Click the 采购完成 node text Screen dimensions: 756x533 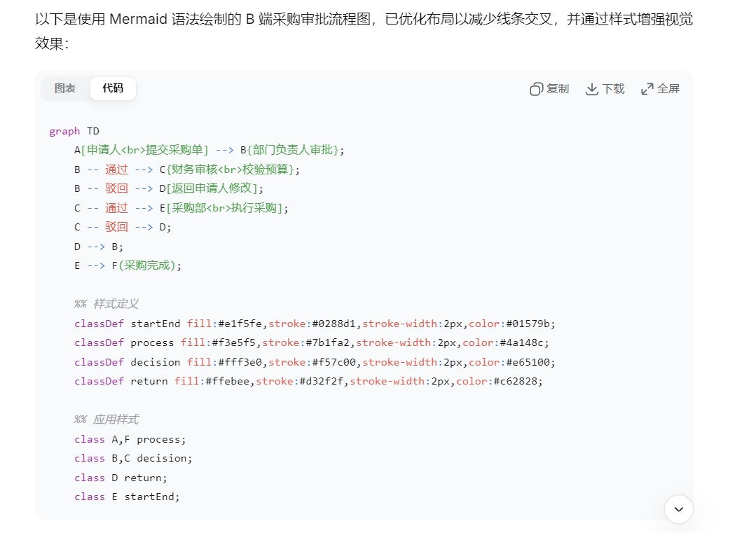click(146, 265)
